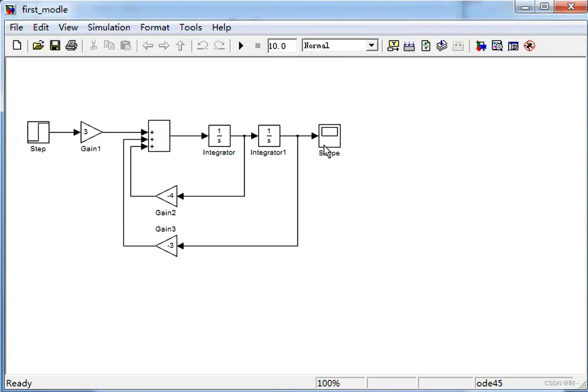Print the block diagram
Screen dimensions: 588x392
71,45
